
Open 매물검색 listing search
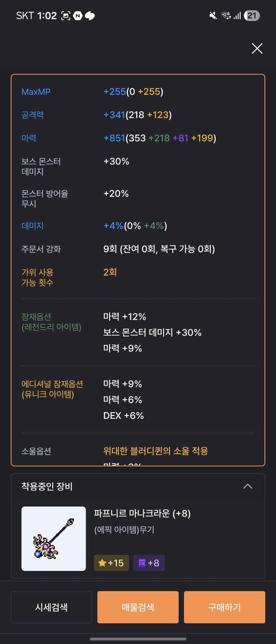click(x=138, y=607)
